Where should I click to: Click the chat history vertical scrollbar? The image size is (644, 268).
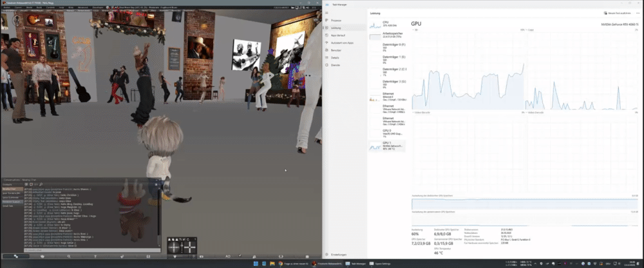tap(159, 218)
